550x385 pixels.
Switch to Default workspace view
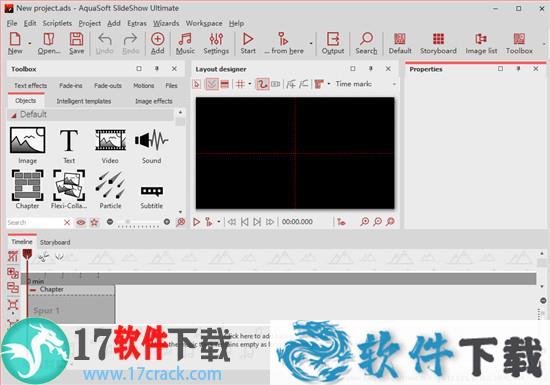point(400,43)
